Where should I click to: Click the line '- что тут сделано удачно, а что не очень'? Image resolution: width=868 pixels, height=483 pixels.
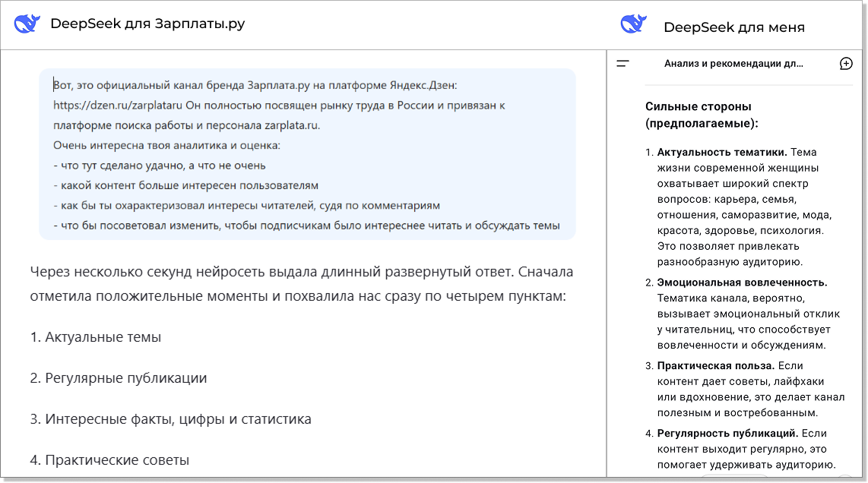coord(160,166)
